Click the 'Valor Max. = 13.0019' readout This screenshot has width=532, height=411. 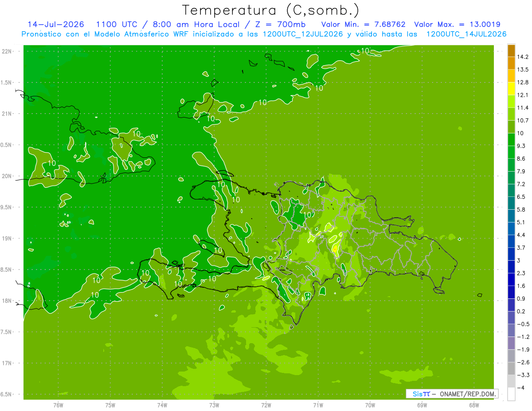click(x=458, y=24)
